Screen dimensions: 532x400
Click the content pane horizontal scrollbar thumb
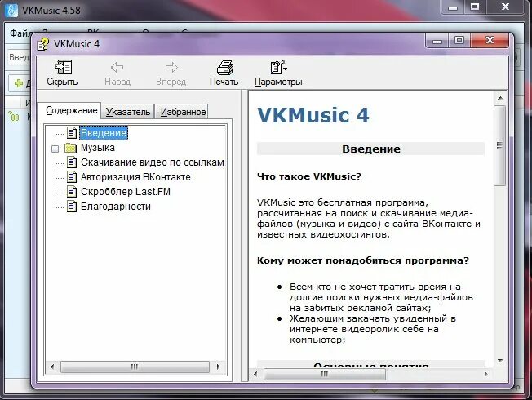click(x=325, y=374)
